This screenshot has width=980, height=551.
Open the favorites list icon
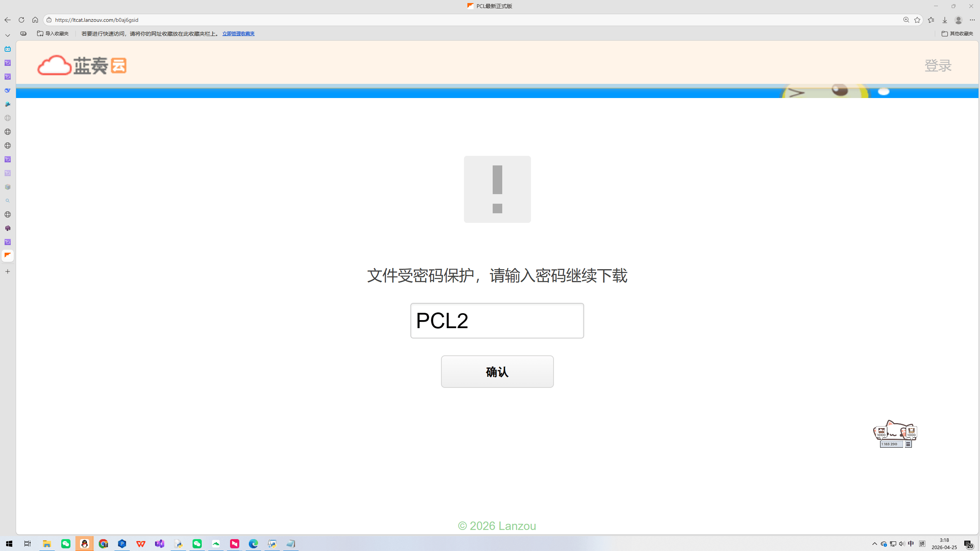tap(931, 20)
